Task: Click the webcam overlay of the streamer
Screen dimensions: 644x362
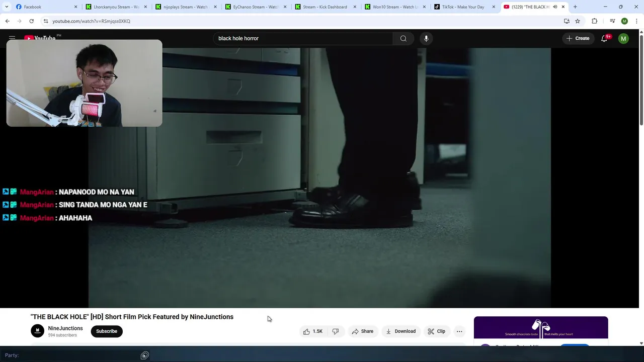Action: click(x=85, y=83)
